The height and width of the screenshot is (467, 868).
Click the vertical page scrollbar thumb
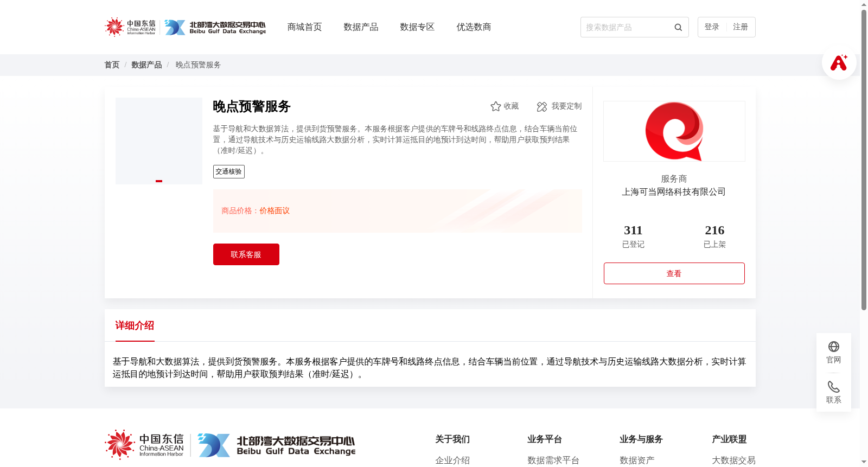(864, 160)
